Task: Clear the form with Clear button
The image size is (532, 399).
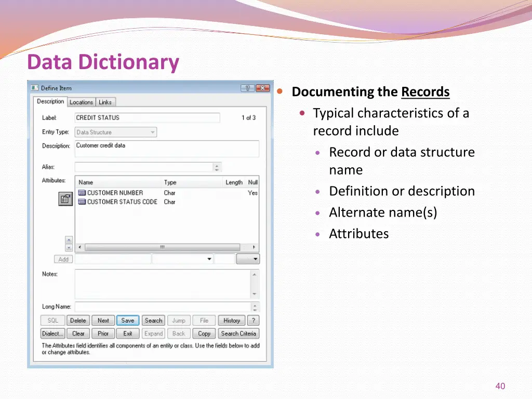Action: (78, 334)
